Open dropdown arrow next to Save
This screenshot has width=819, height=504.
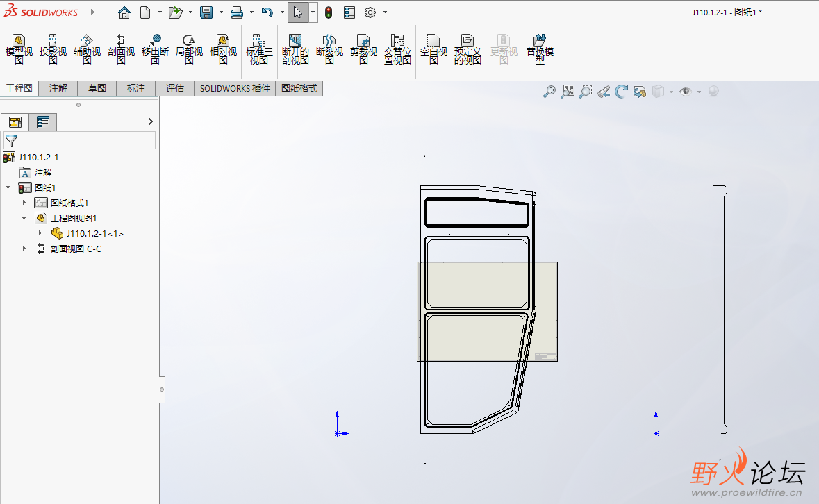(221, 12)
